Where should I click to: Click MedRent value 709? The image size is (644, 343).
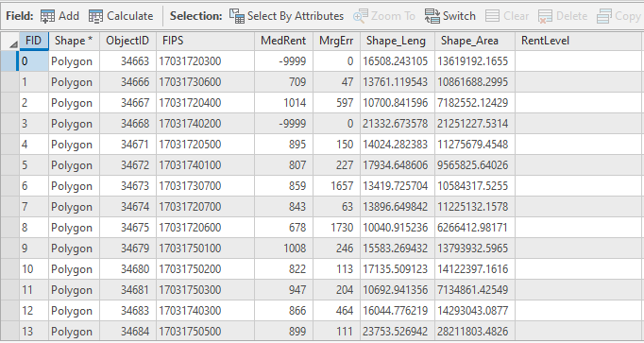tap(297, 82)
